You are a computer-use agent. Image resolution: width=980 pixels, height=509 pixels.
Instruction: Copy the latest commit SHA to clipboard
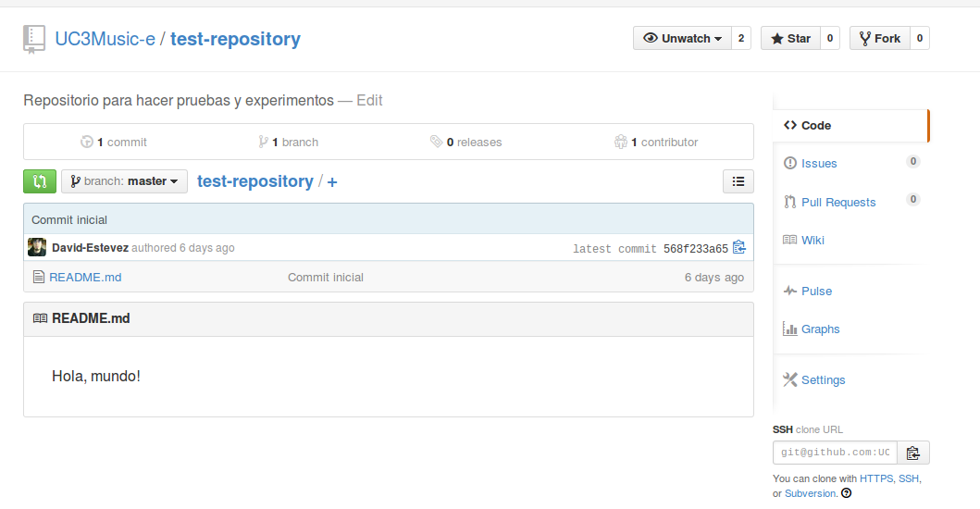(738, 247)
